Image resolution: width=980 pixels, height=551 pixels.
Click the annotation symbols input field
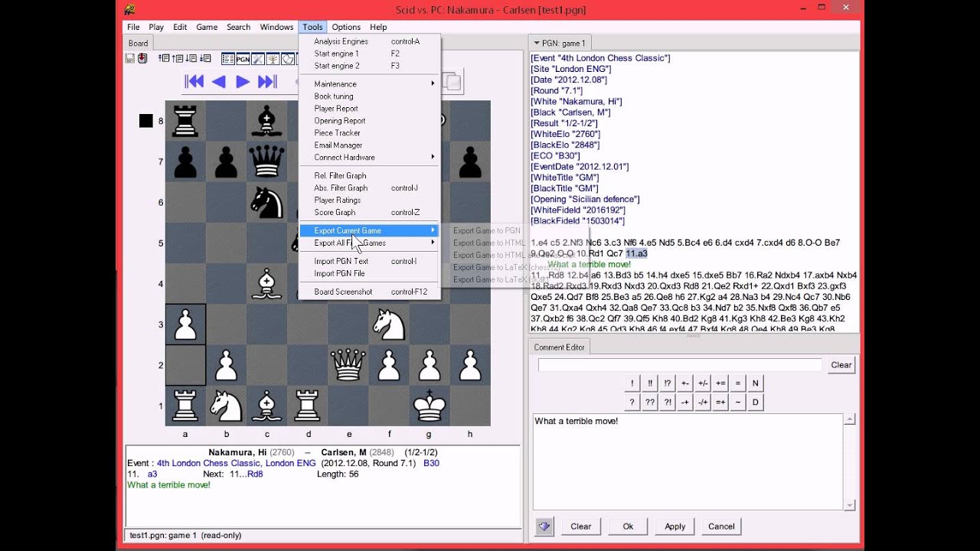tap(680, 365)
